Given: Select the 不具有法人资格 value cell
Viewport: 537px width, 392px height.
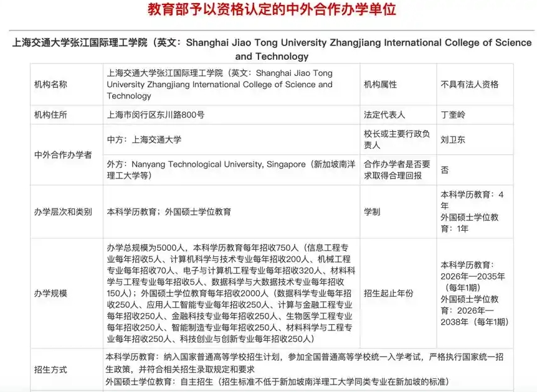Looking at the screenshot, I should click(x=469, y=85).
